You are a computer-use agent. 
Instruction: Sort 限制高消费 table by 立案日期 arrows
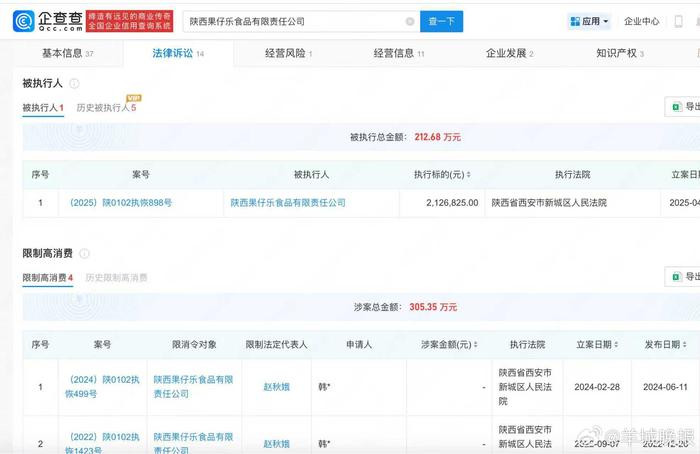point(616,345)
